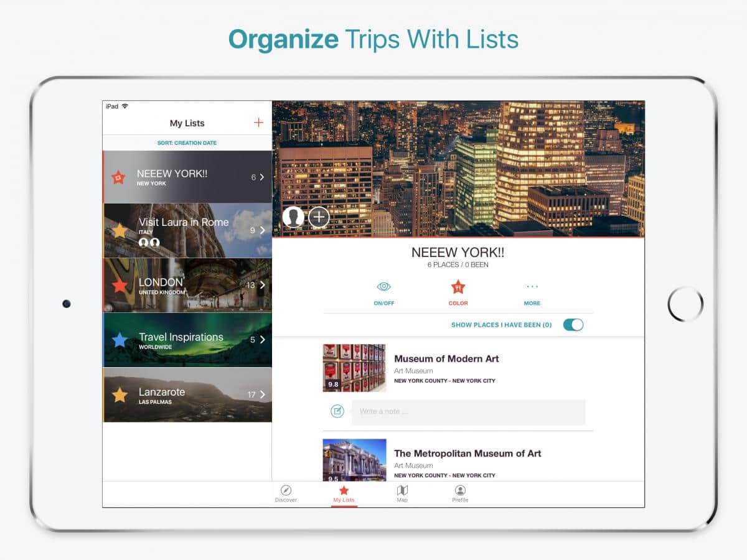Viewport: 747px width, 560px height.
Task: Click the More three-dots icon
Action: point(532,287)
